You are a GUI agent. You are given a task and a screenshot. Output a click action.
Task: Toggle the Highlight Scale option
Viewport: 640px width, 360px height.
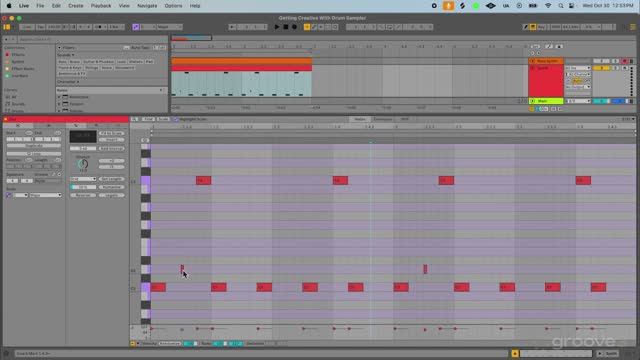click(190, 119)
